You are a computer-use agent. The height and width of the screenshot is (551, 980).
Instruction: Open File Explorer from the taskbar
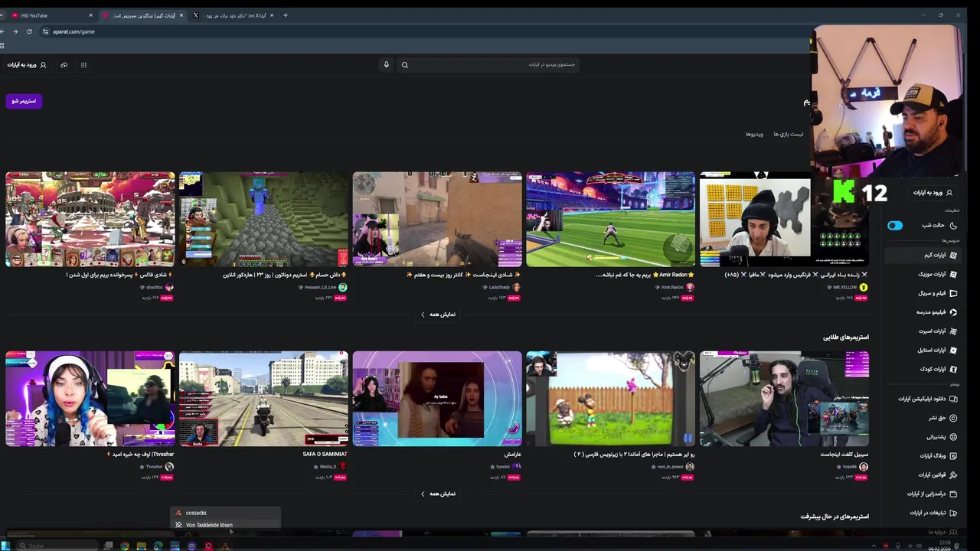point(142,546)
